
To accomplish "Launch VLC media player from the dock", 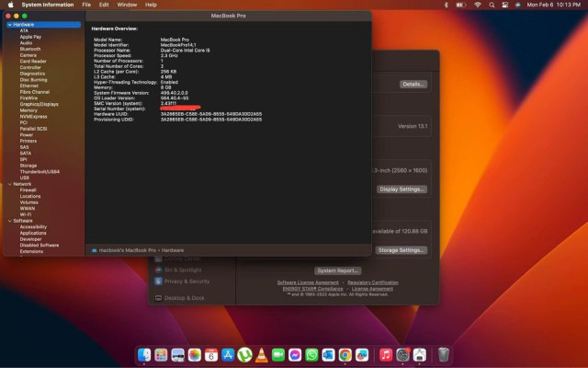I will coord(261,354).
